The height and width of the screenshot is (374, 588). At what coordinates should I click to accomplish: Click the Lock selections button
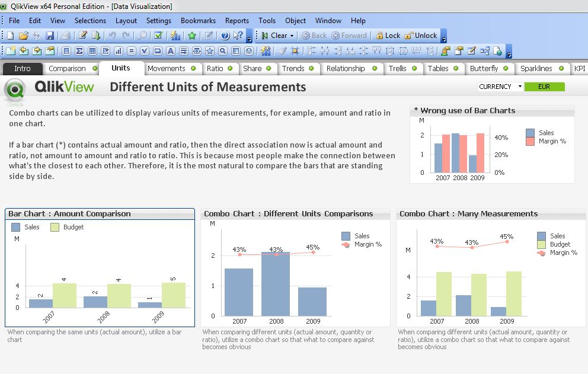pyautogui.click(x=388, y=36)
